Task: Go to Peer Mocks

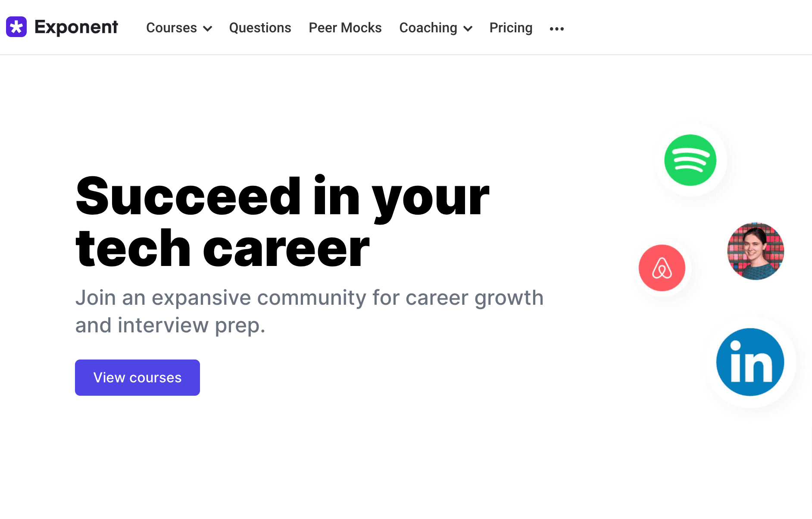Action: [345, 28]
